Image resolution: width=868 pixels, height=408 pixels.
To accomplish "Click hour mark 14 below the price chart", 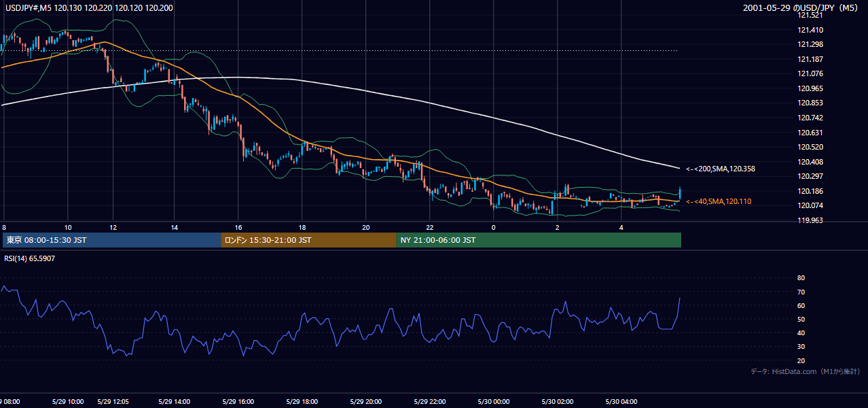I will coord(175,227).
